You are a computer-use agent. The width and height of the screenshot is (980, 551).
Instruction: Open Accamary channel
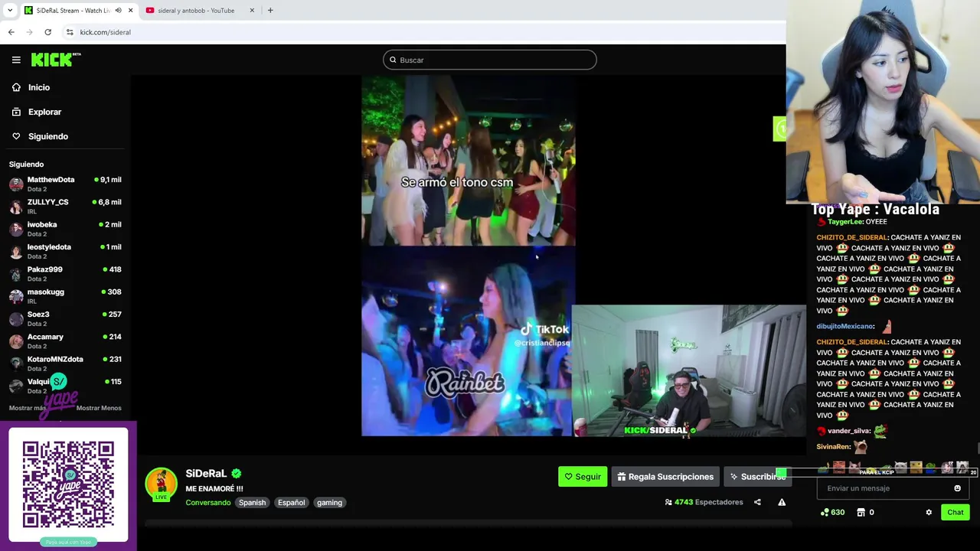tap(65, 341)
